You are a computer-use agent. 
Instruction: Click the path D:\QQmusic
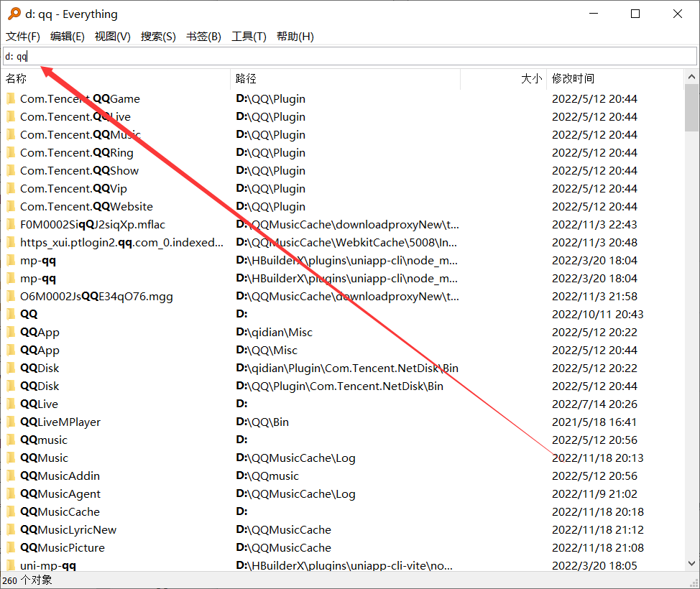[x=267, y=476]
